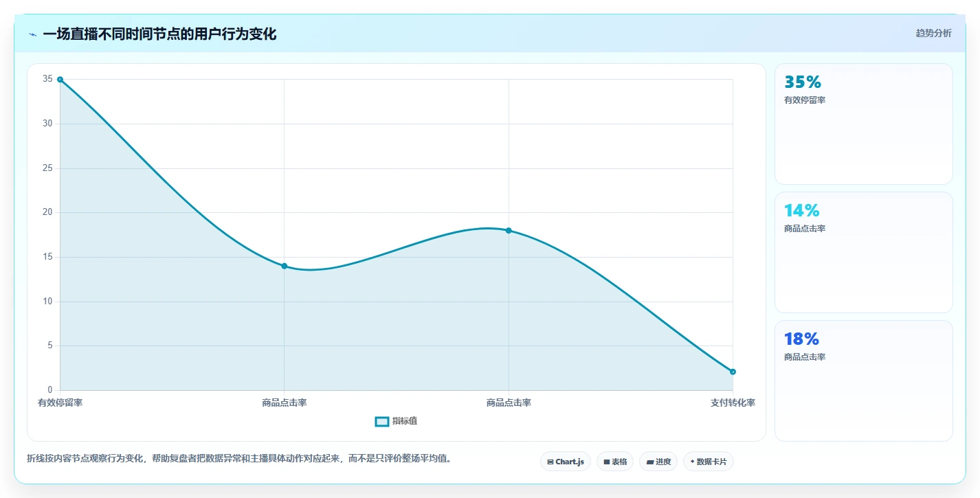Click the y-axis label 10
This screenshot has width=980, height=498.
click(x=47, y=302)
